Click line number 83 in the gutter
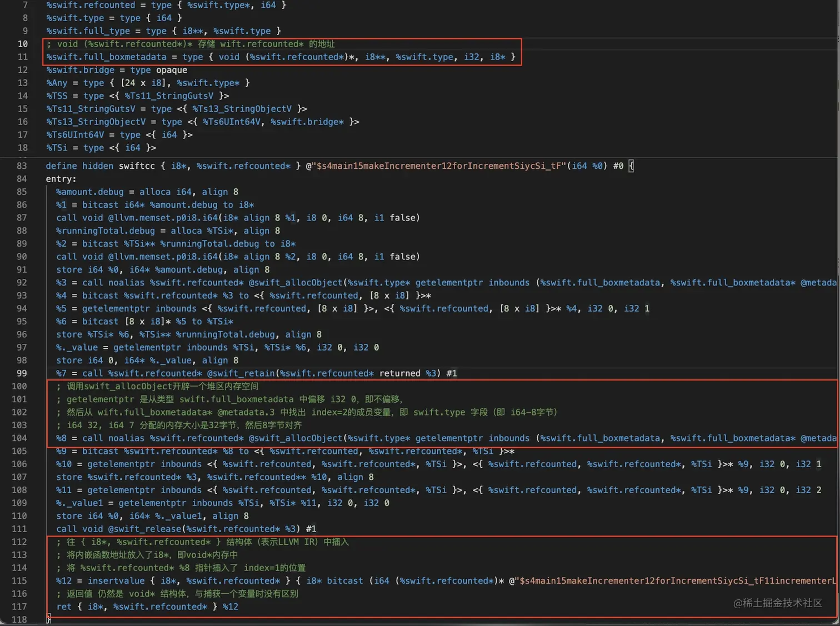 [x=22, y=166]
